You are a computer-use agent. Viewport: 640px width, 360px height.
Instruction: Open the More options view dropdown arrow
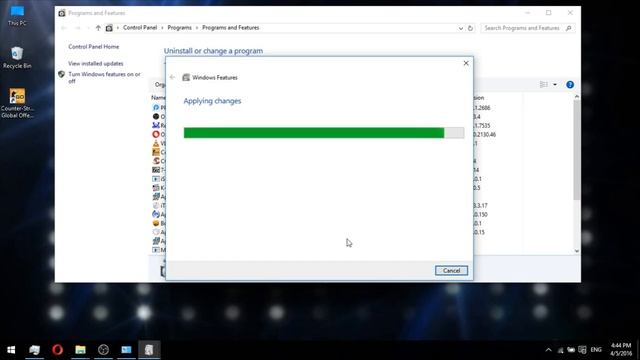coord(555,84)
